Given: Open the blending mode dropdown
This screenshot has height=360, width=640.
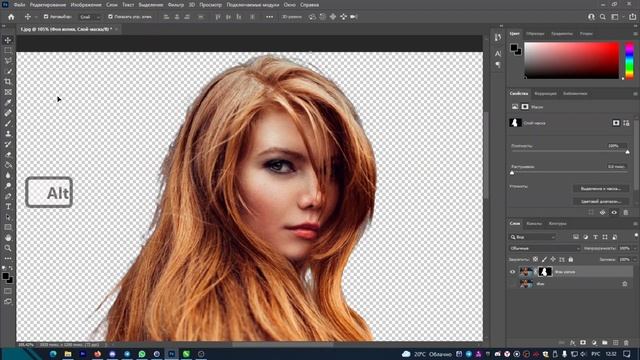Looking at the screenshot, I should [x=544, y=248].
